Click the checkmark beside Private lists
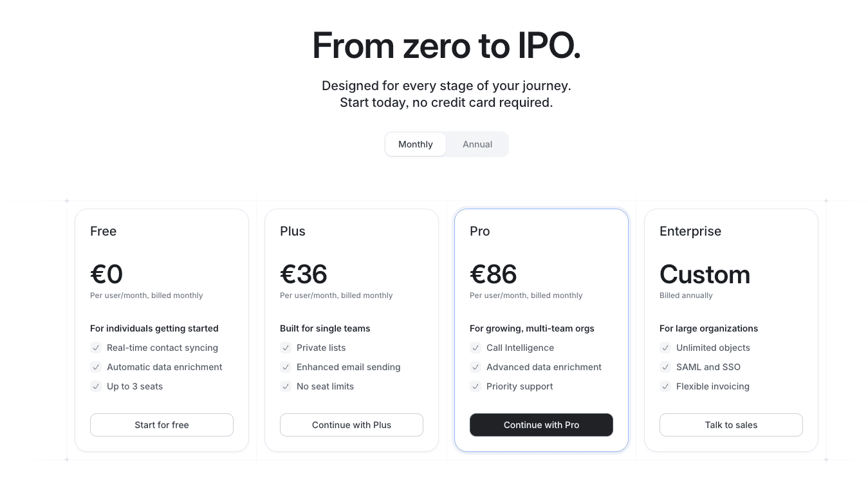 pos(285,348)
